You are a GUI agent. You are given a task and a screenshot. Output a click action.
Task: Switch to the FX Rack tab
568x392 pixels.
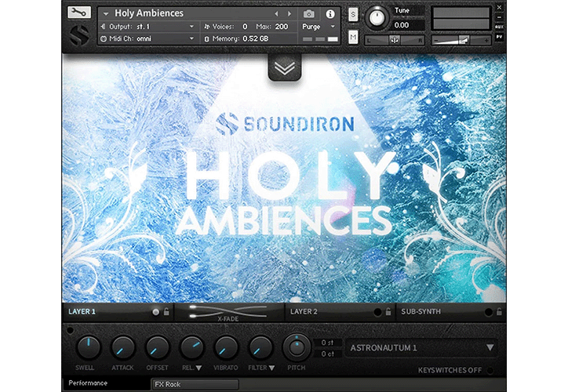[x=195, y=384]
